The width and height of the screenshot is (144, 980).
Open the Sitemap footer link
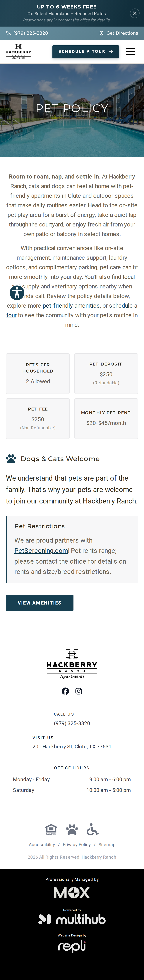click(x=107, y=845)
